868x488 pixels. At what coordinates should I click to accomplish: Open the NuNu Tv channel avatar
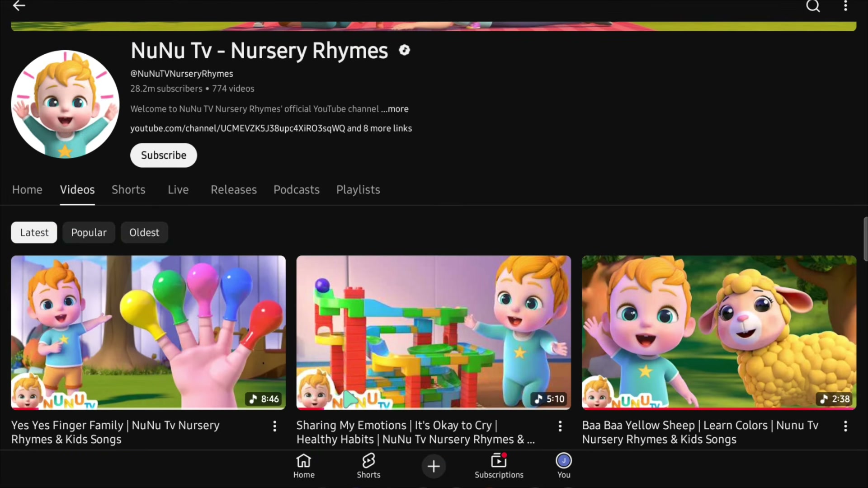[65, 104]
